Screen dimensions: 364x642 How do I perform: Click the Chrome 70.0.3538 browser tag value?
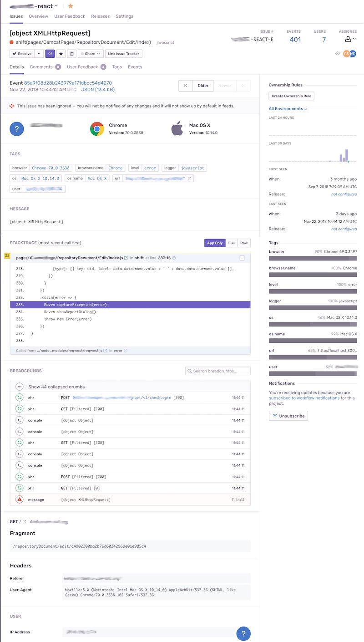tap(51, 168)
